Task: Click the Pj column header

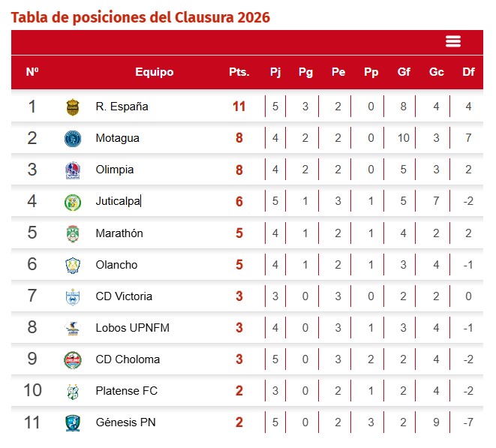Action: pyautogui.click(x=275, y=72)
